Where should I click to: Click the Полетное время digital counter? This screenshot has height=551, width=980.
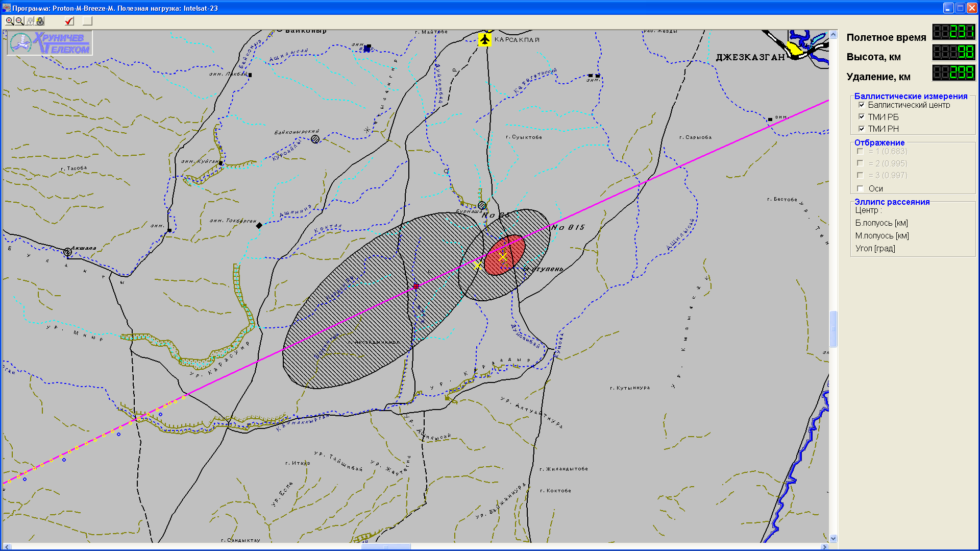coord(953,32)
